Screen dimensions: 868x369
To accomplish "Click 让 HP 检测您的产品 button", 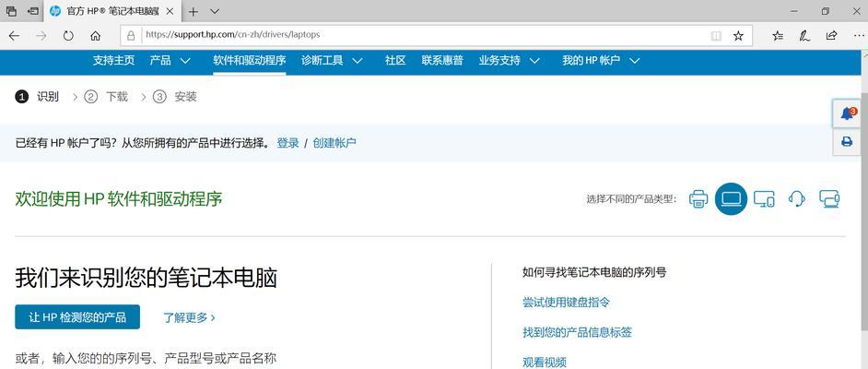I will (77, 317).
